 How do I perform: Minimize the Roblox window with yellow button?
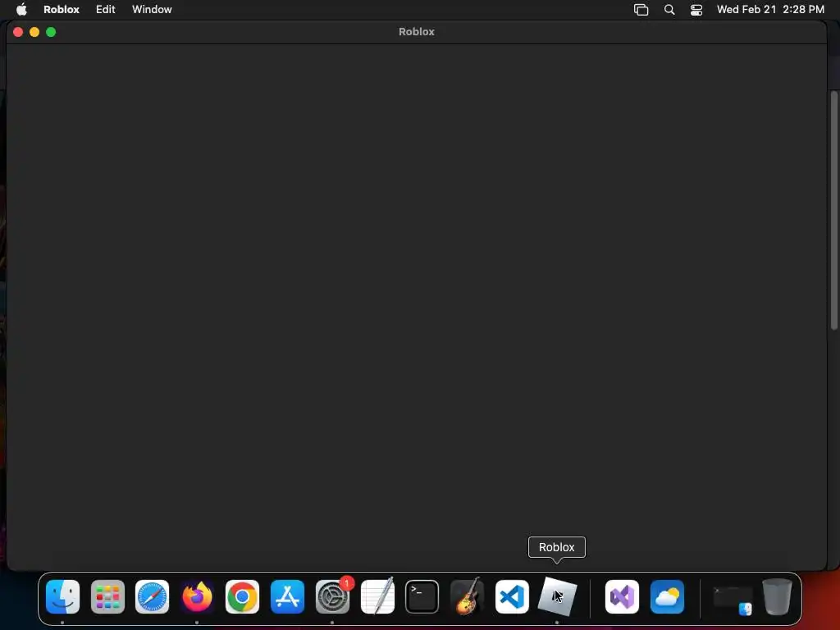click(x=34, y=32)
